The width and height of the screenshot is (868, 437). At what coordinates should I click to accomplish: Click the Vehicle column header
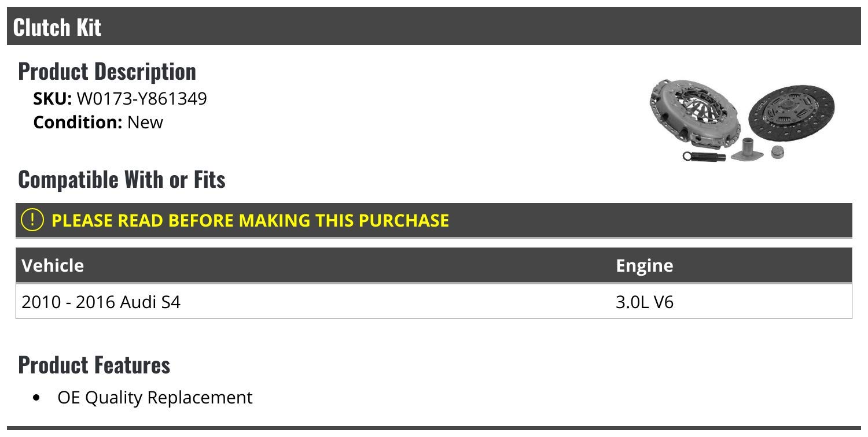[x=53, y=265]
